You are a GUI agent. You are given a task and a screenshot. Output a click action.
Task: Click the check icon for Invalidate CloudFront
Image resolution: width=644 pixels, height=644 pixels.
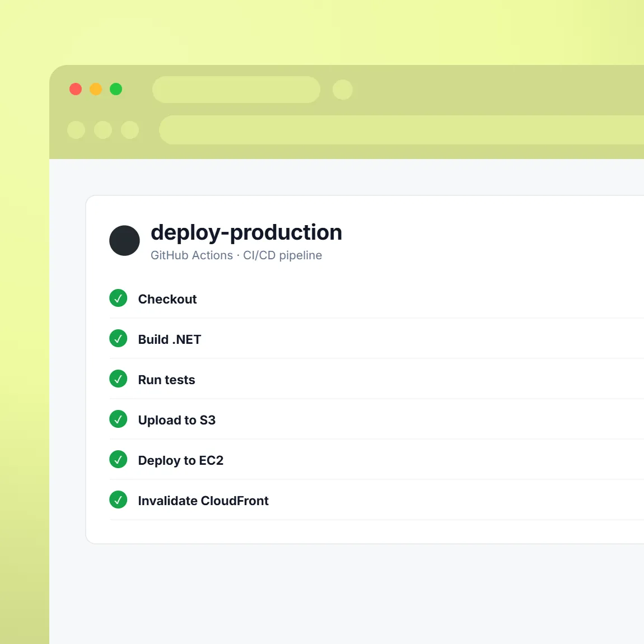pyautogui.click(x=118, y=500)
